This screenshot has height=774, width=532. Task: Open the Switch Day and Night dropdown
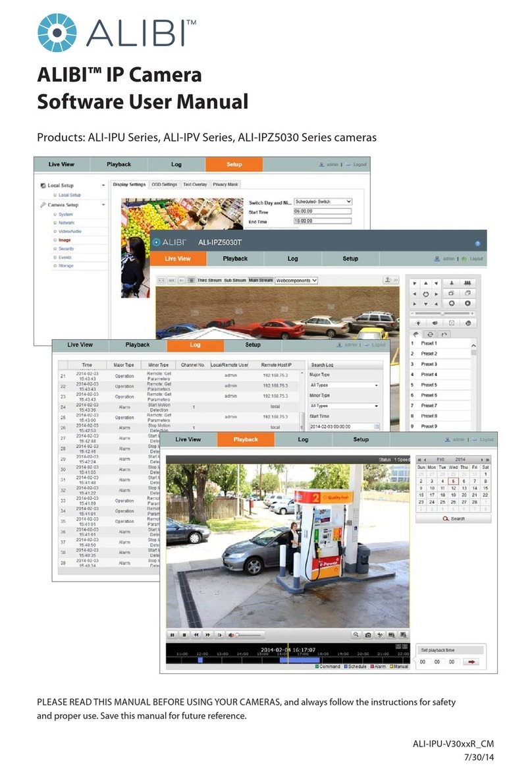(323, 202)
